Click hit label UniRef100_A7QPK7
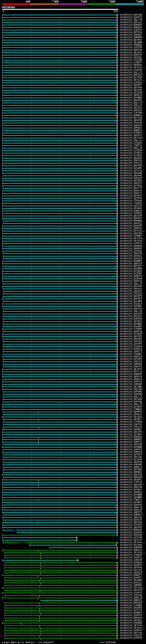 click(x=131, y=62)
